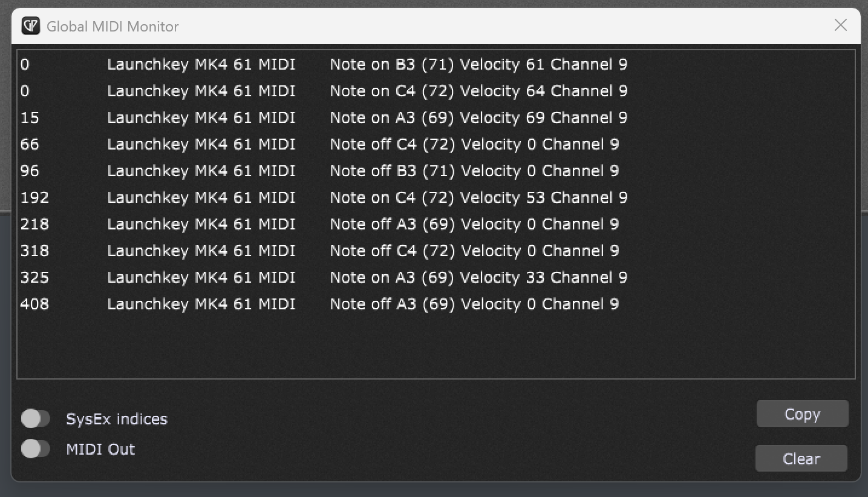Select the Note off C4 row at time 66

[x=436, y=144]
